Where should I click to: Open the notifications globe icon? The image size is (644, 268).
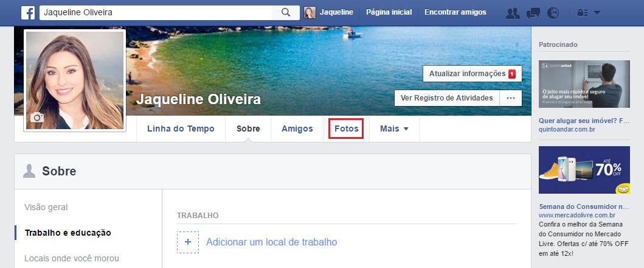point(553,12)
